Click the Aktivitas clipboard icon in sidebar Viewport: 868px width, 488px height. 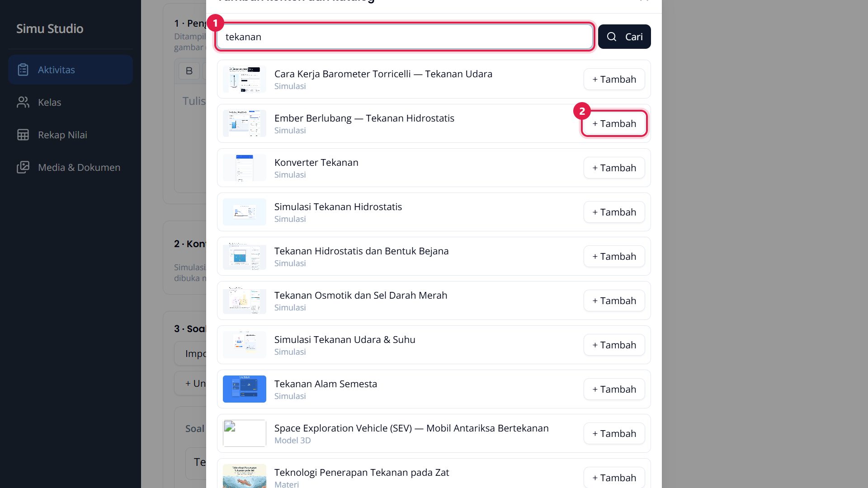(x=23, y=70)
